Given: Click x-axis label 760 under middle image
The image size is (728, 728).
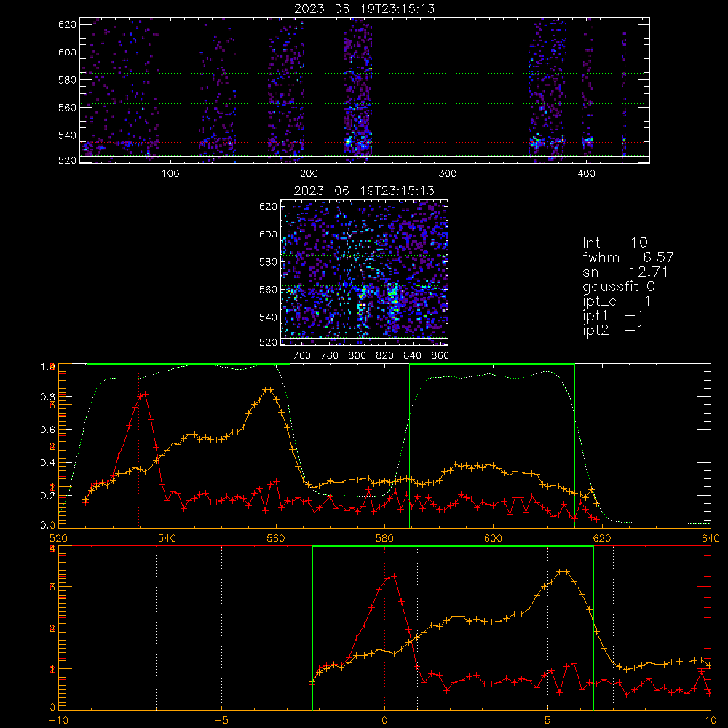Looking at the screenshot, I should 302,356.
